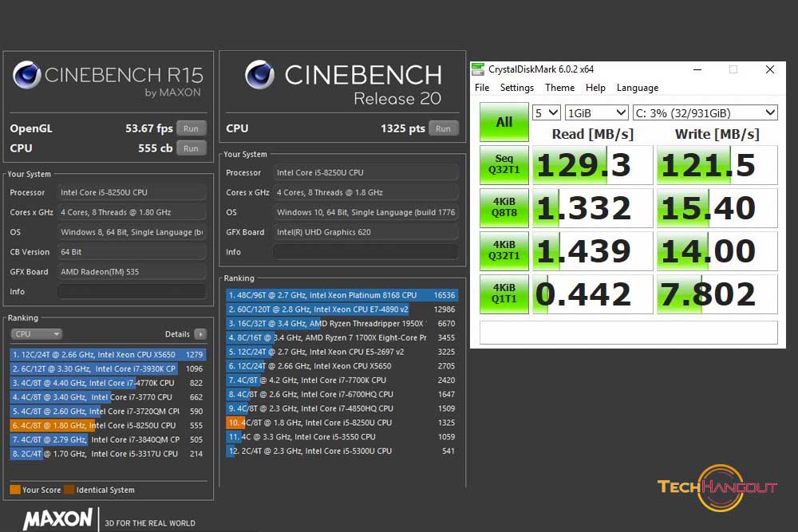Select R15 highlighted row Intel Core i5-8250U
798x532 pixels.
[x=108, y=425]
